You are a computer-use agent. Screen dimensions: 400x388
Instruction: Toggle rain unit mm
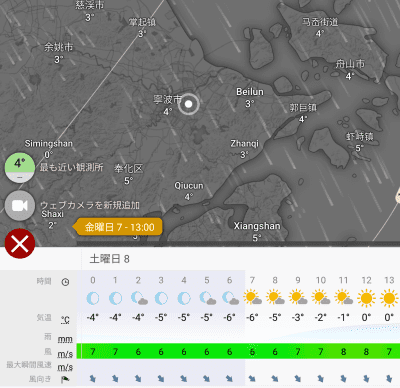(x=65, y=339)
